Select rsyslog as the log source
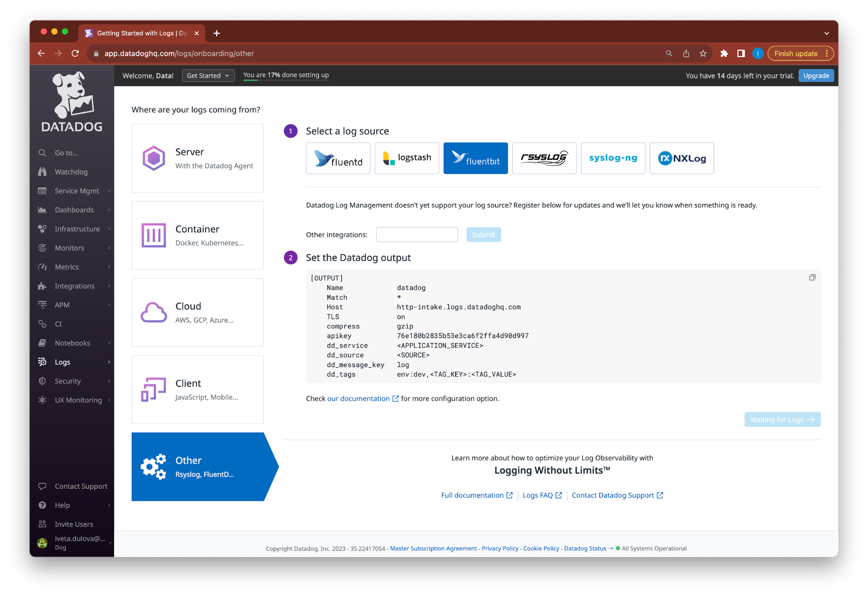868x596 pixels. tap(544, 158)
